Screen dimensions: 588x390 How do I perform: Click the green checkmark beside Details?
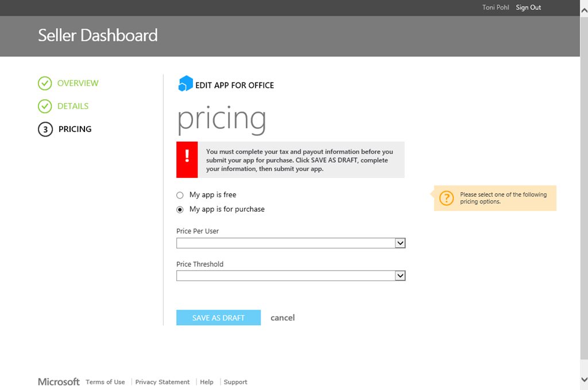pyautogui.click(x=45, y=107)
